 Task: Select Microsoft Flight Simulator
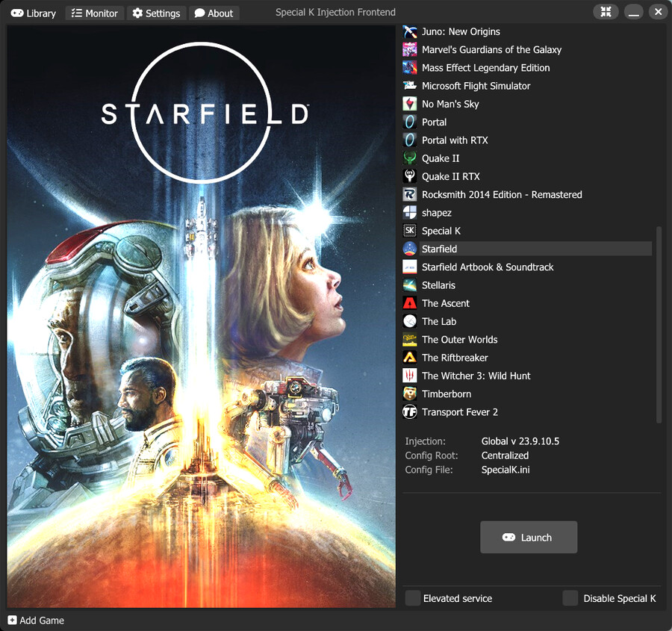tap(476, 86)
